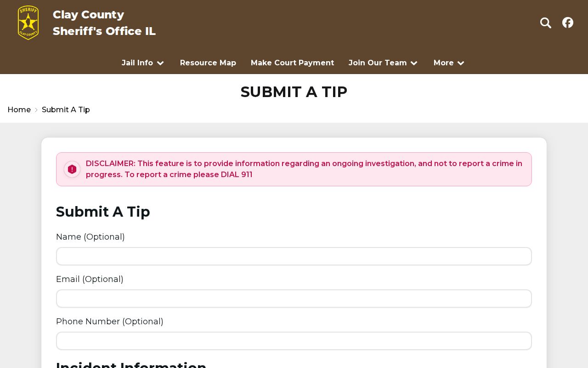Expand the Join Our Team dropdown
The width and height of the screenshot is (588, 368).
pyautogui.click(x=383, y=63)
